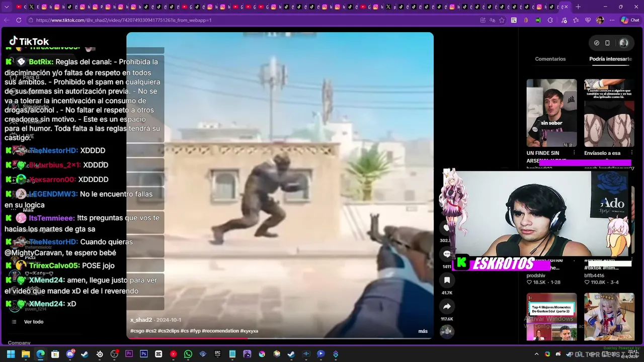
Task: Open the comments bubble on video
Action: (x=447, y=254)
